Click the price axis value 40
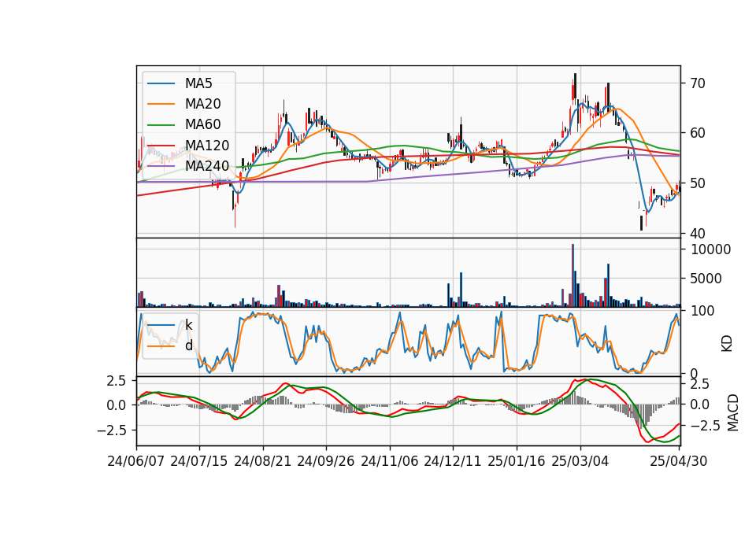The height and width of the screenshot is (543, 756). (699, 233)
